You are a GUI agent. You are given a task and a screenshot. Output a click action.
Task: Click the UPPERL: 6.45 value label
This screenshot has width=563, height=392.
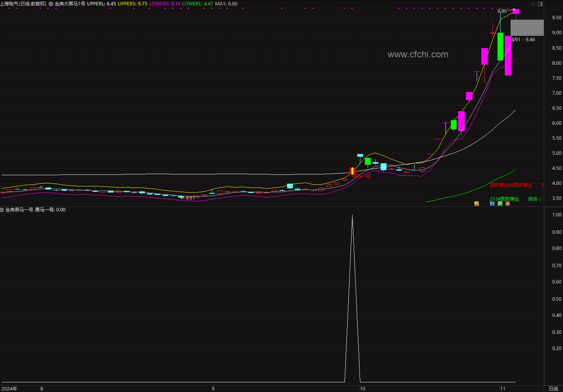[x=102, y=4]
